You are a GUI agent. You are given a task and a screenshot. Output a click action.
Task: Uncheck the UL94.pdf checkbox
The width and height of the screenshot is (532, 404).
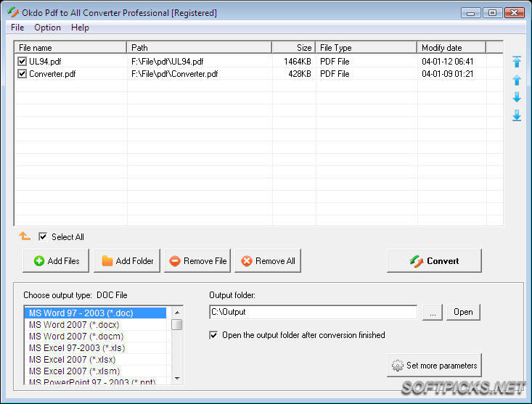tap(22, 62)
